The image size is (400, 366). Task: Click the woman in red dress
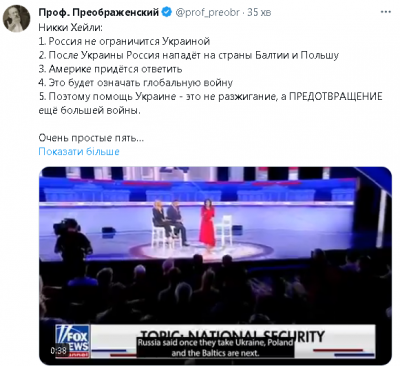tap(207, 224)
